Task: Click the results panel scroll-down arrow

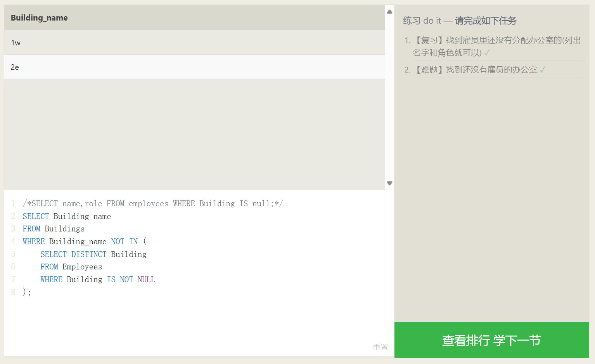Action: (389, 183)
